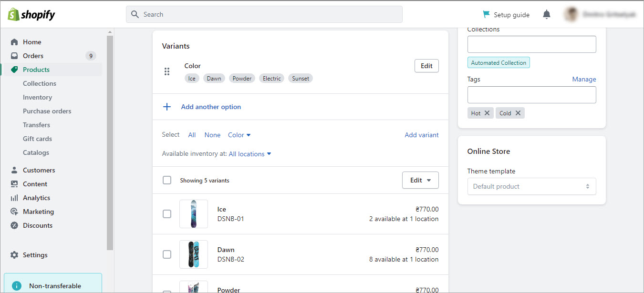This screenshot has height=293, width=644.
Task: Open Purchase orders submenu item
Action: coord(47,111)
